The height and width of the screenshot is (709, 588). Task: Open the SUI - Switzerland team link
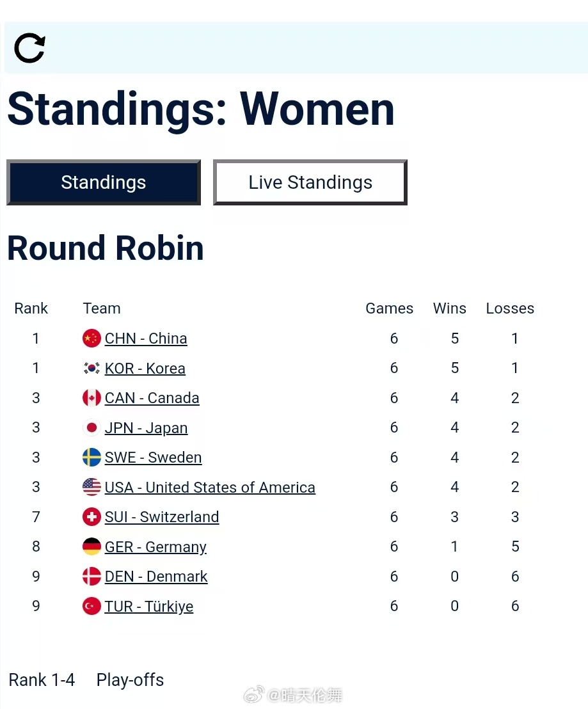[x=162, y=517]
